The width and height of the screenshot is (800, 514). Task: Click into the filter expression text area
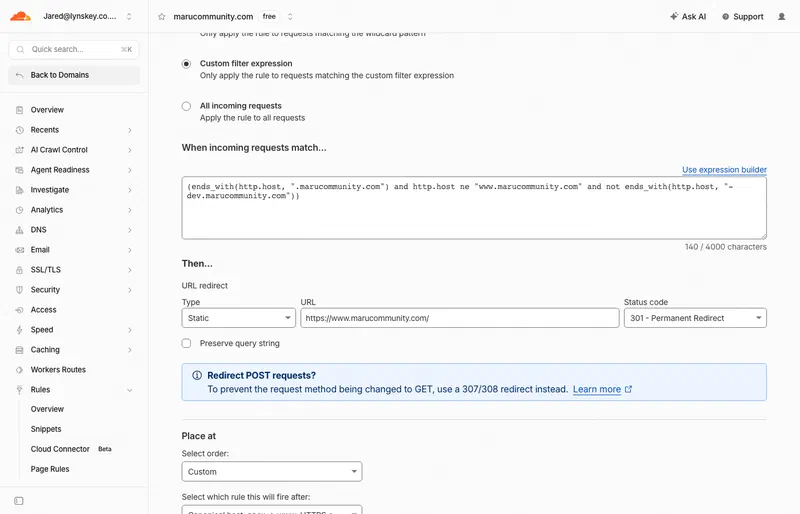coord(474,208)
